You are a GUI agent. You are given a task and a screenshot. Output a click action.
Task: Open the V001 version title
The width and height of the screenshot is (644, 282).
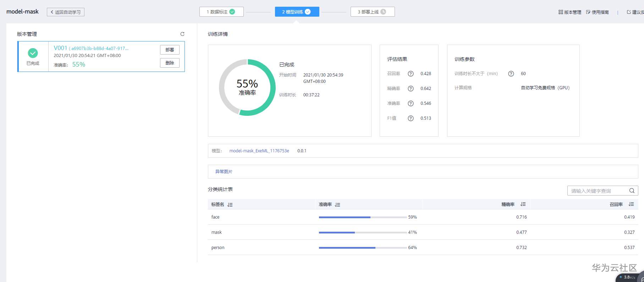click(60, 48)
